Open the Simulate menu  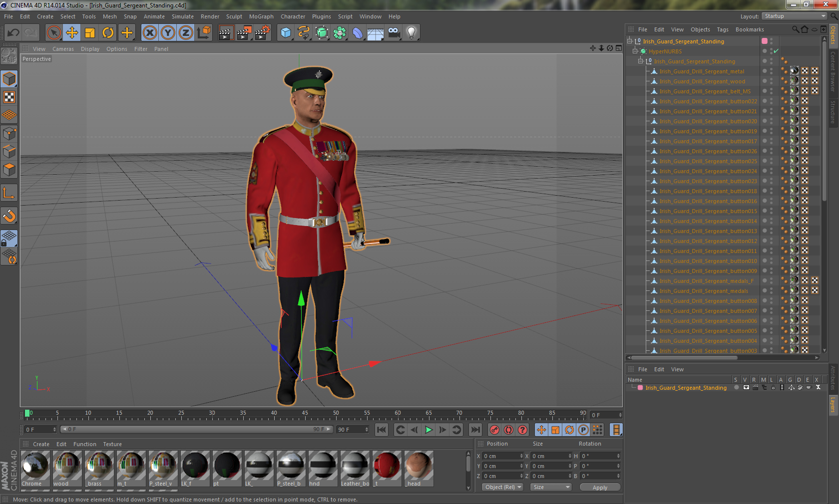pos(183,16)
